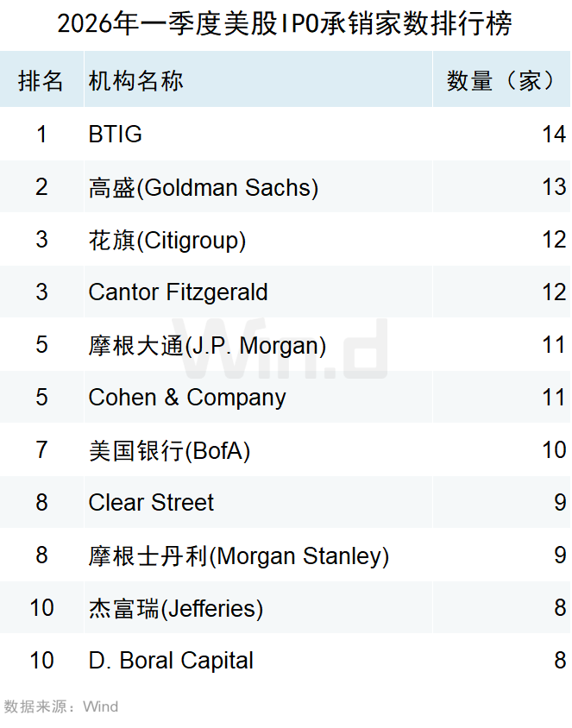Click the chart title 2026年一季度美股IPO承销家数排行榜
This screenshot has width=572, height=728.
285,23
